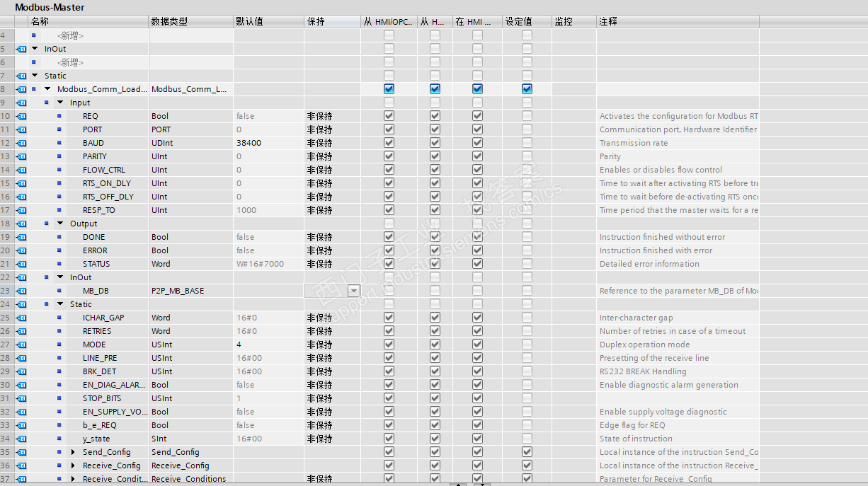Click the tag icon beside Modbus_Comm_Load row
Screen dimensions: 868x486
click(x=21, y=89)
